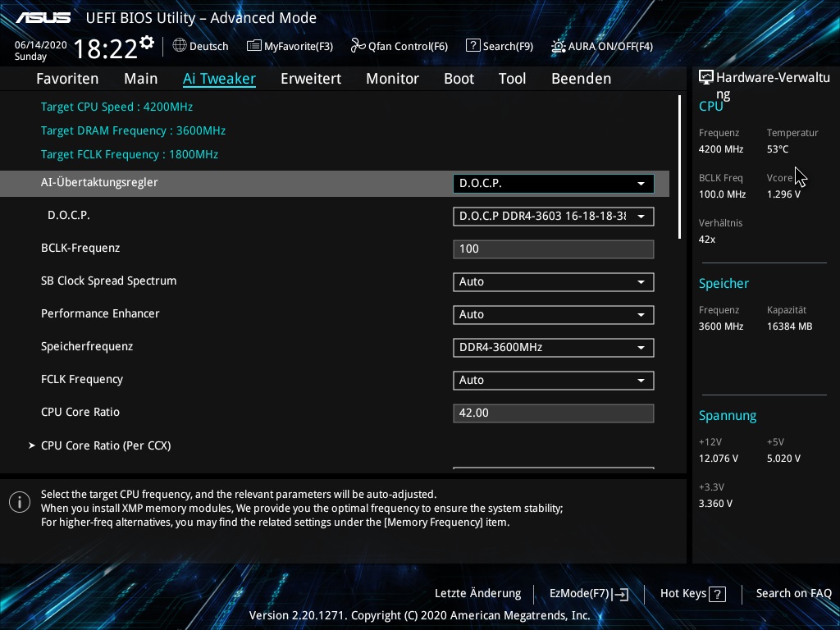Viewport: 840px width, 630px height.
Task: Select the Speicherfrequenz row label
Action: [x=87, y=347]
